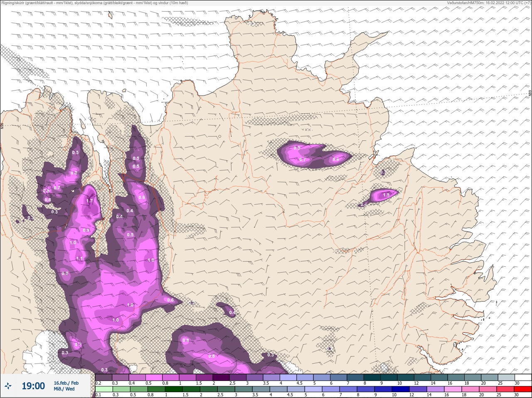Select the 19:00 forecast time label
Image resolution: width=532 pixels, height=398 pixels.
(33, 386)
